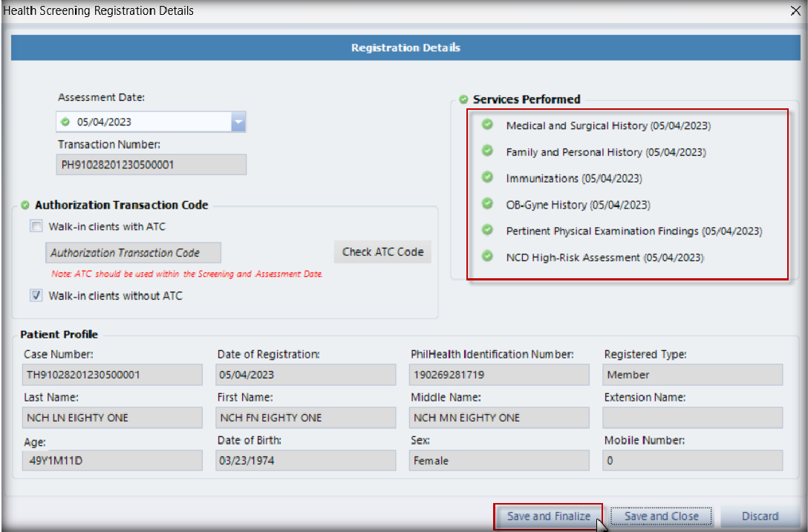Screen dimensions: 808x532
Task: Click green check icon beside Immunizations
Action: point(487,177)
